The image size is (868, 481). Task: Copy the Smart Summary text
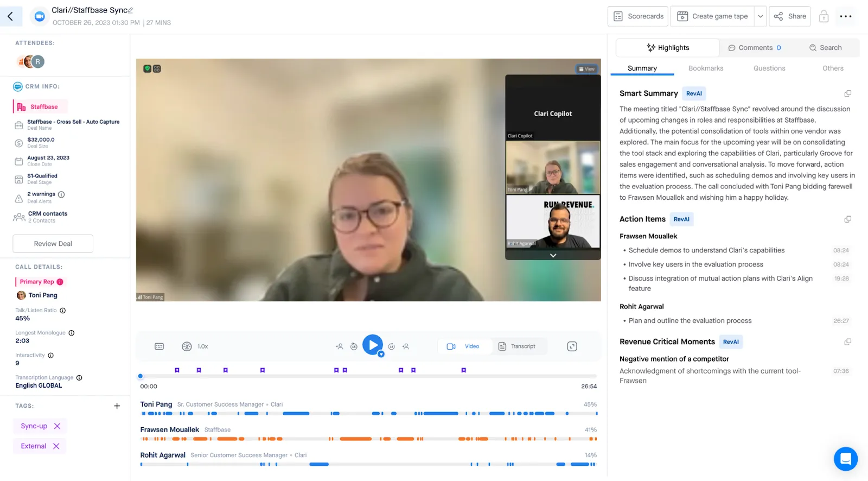pos(848,93)
